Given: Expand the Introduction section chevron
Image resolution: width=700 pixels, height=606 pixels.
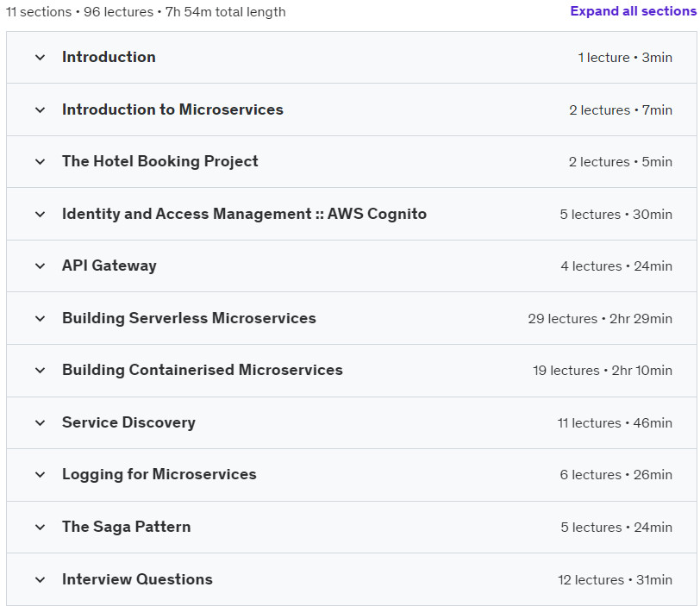Looking at the screenshot, I should tap(41, 58).
